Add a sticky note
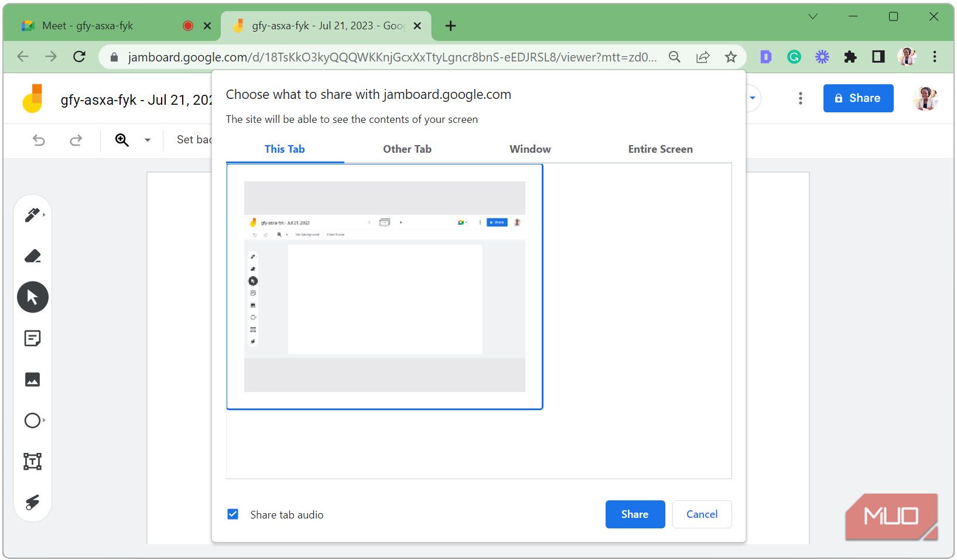The height and width of the screenshot is (560, 957). coord(33,338)
